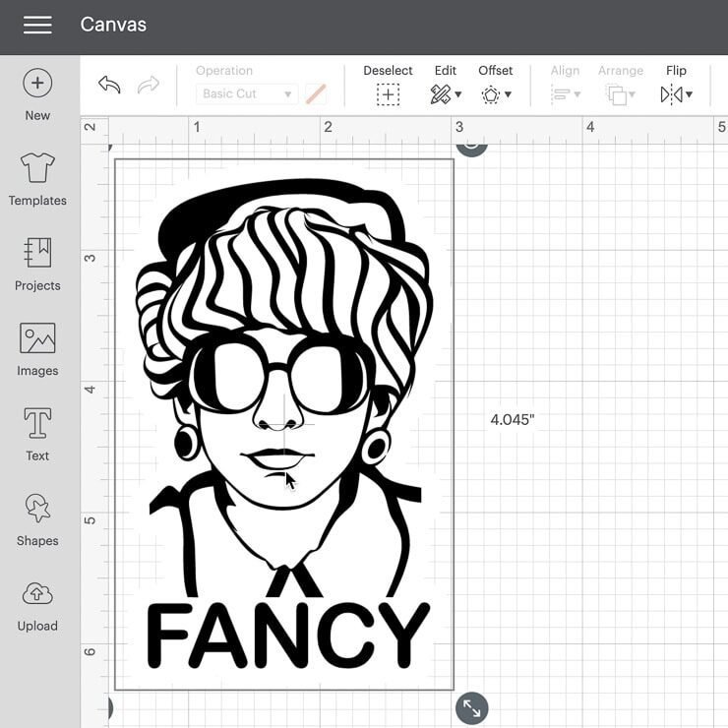728x728 pixels.
Task: Open the Basic Cut operation dropdown
Action: 246,94
